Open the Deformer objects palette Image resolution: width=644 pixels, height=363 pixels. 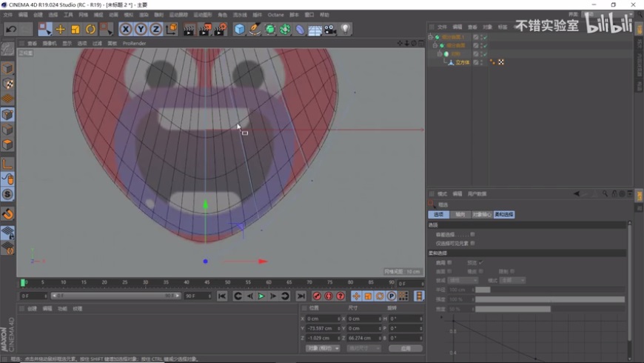(x=301, y=29)
